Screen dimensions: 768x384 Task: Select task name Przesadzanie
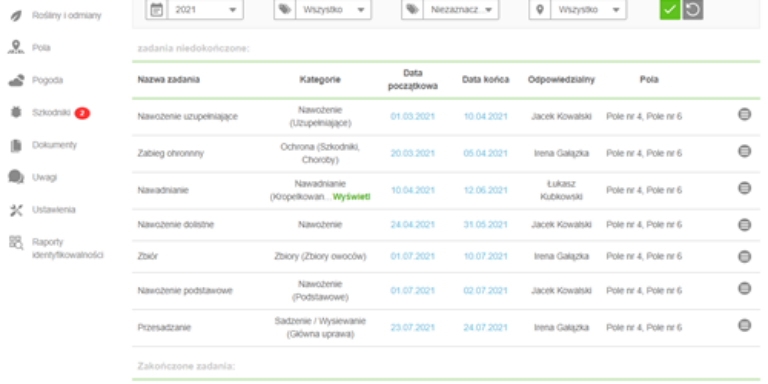pyautogui.click(x=164, y=327)
